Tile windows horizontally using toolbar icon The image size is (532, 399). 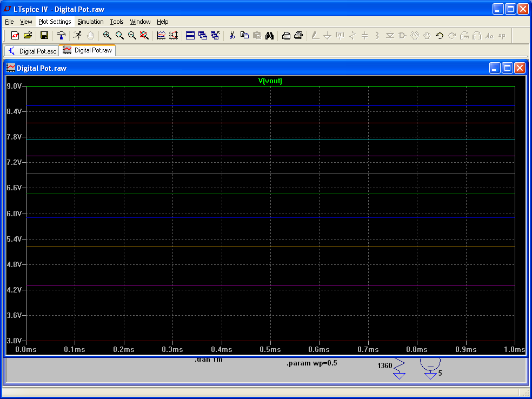coord(190,35)
